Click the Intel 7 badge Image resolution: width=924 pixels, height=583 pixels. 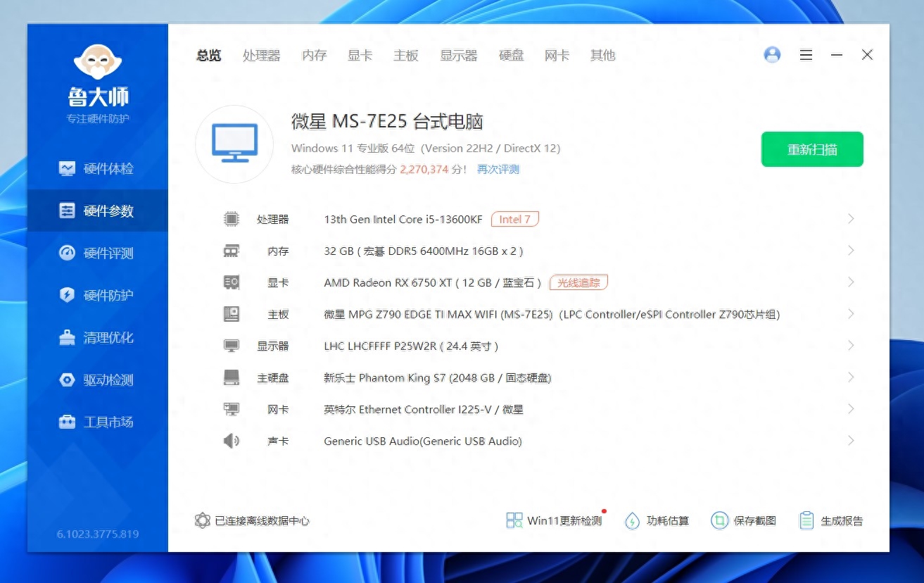tap(515, 219)
